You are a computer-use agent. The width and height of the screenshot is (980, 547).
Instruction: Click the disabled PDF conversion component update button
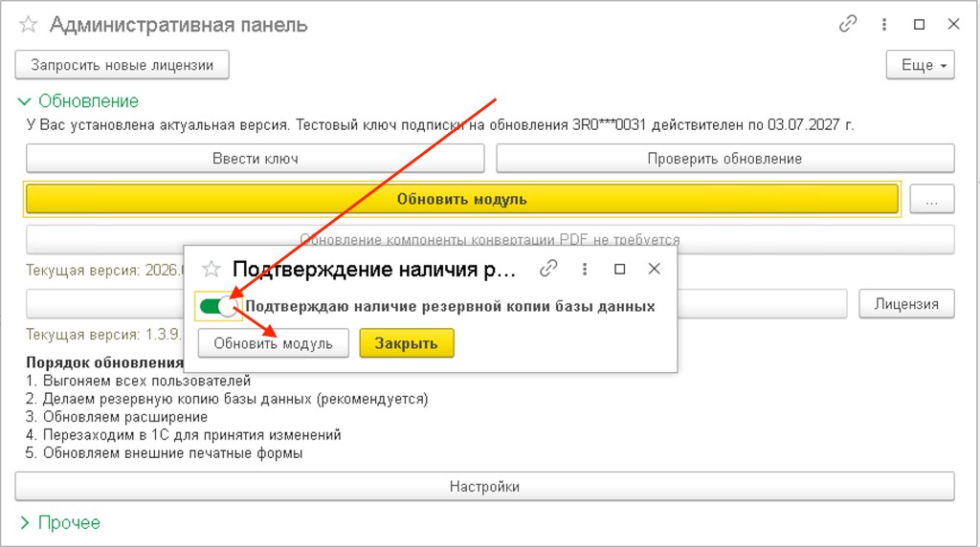point(490,239)
